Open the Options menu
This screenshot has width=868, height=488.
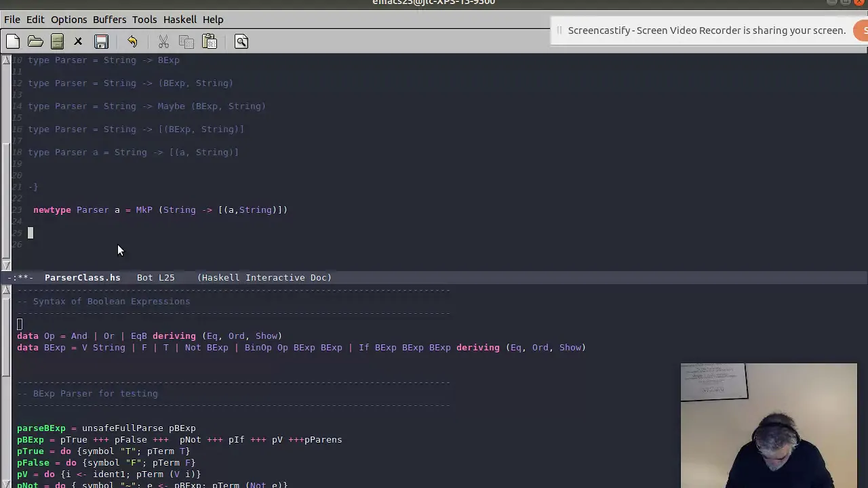point(68,20)
